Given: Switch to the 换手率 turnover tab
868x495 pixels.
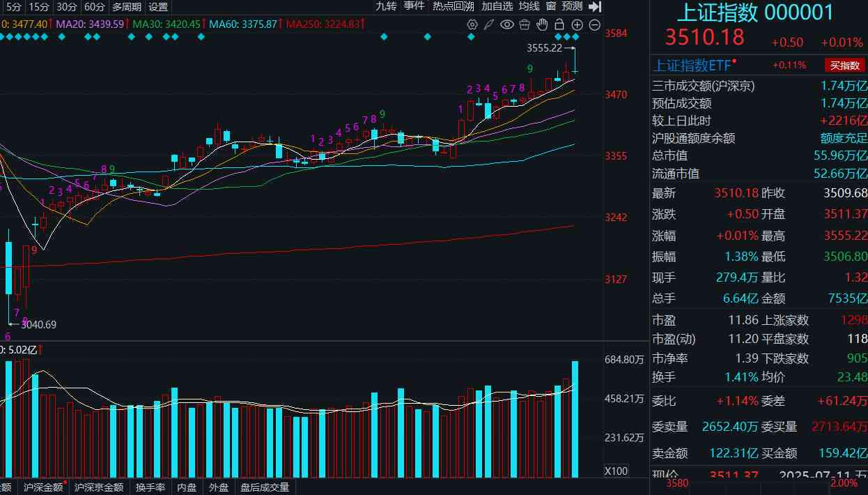Looking at the screenshot, I should [150, 487].
